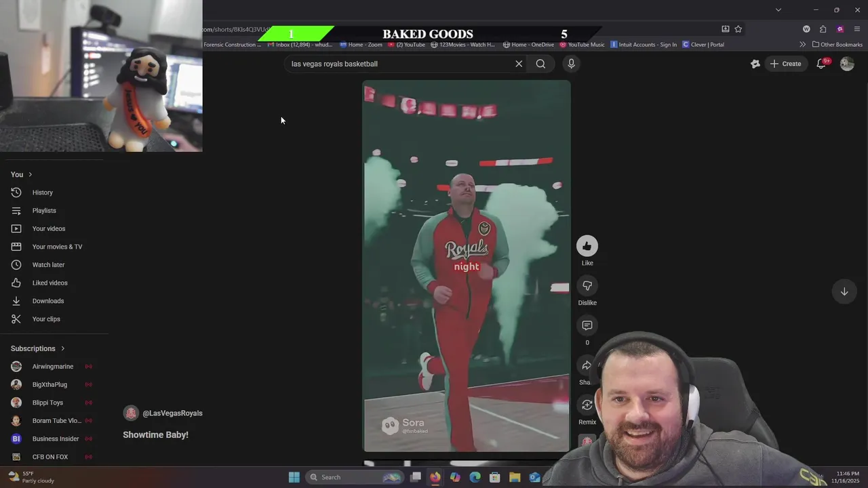Open the Airwingmarine subscription
The image size is (868, 488).
click(53, 367)
